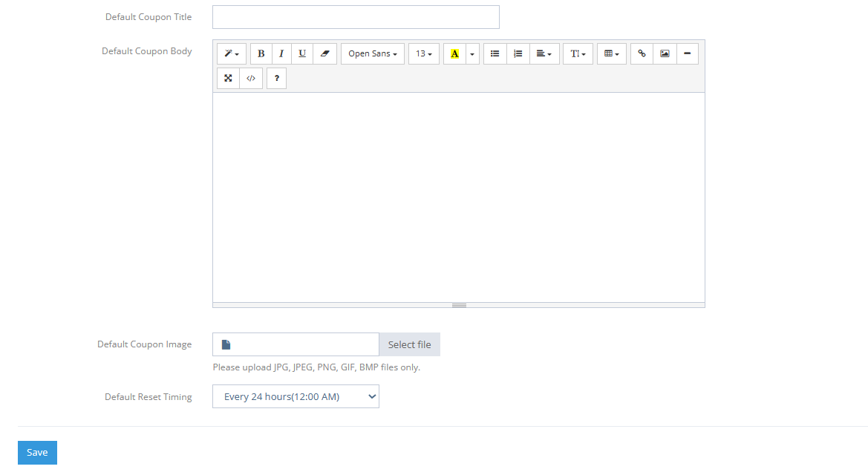This screenshot has width=868, height=475.
Task: Click the editor resize handle bar
Action: click(x=458, y=305)
